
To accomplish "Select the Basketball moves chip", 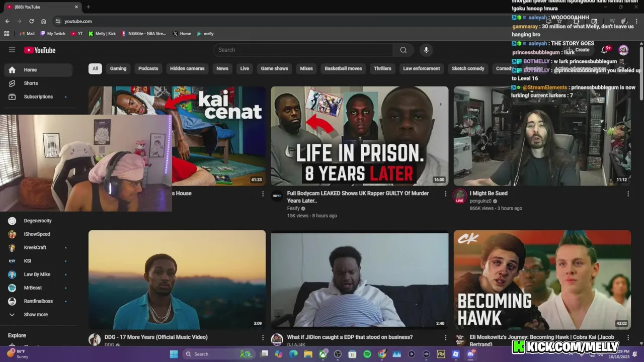I will click(343, 68).
